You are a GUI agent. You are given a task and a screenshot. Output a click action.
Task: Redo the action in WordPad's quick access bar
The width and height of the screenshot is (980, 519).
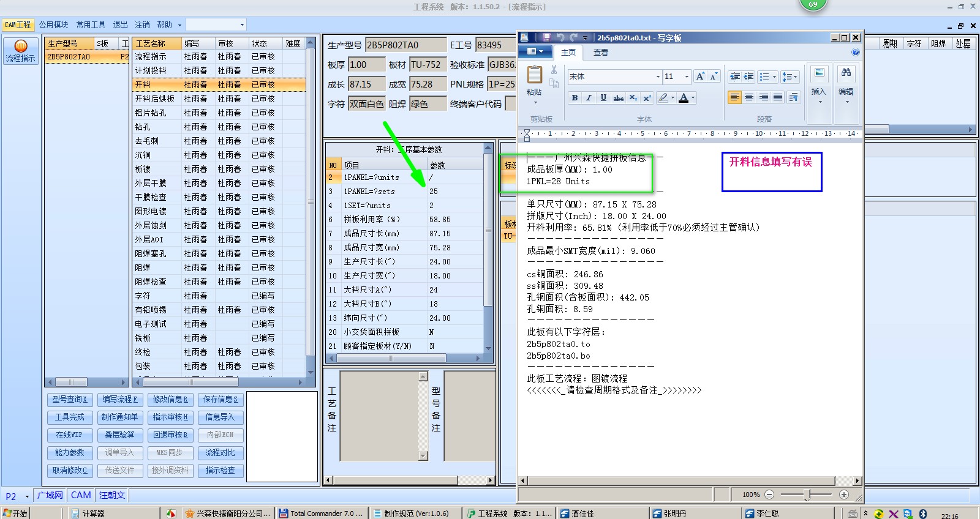click(x=573, y=37)
